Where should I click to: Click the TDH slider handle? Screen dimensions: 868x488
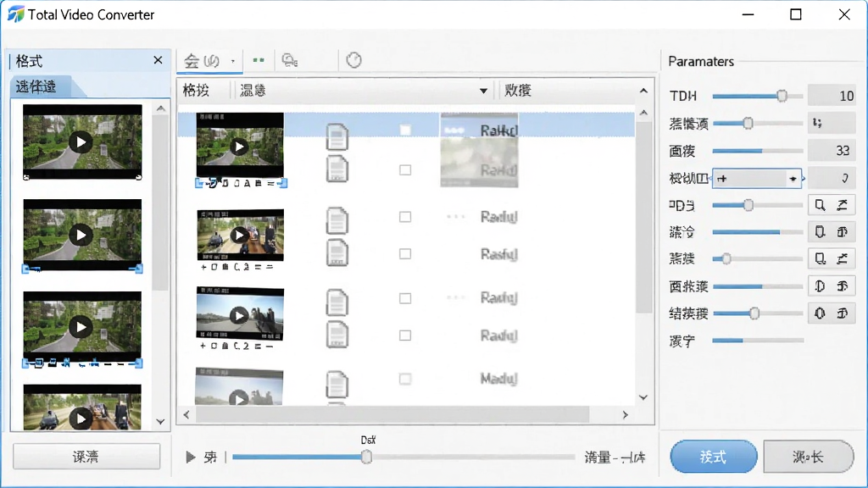click(782, 96)
